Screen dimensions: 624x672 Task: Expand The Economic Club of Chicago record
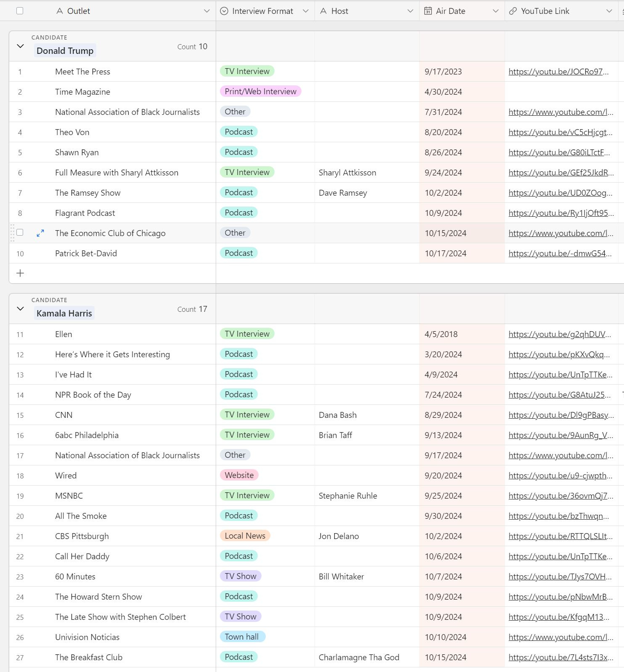tap(40, 233)
